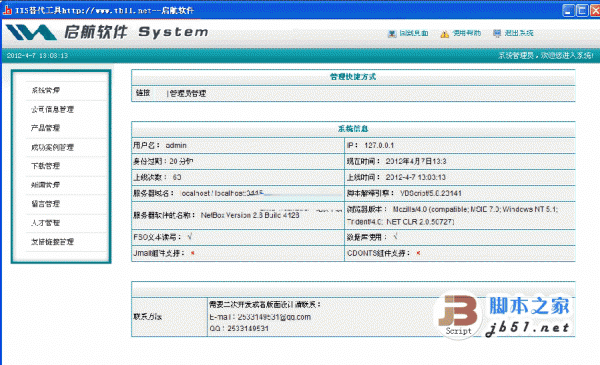Select 成功案例管理 in the sidebar
This screenshot has width=600, height=365.
pos(52,147)
